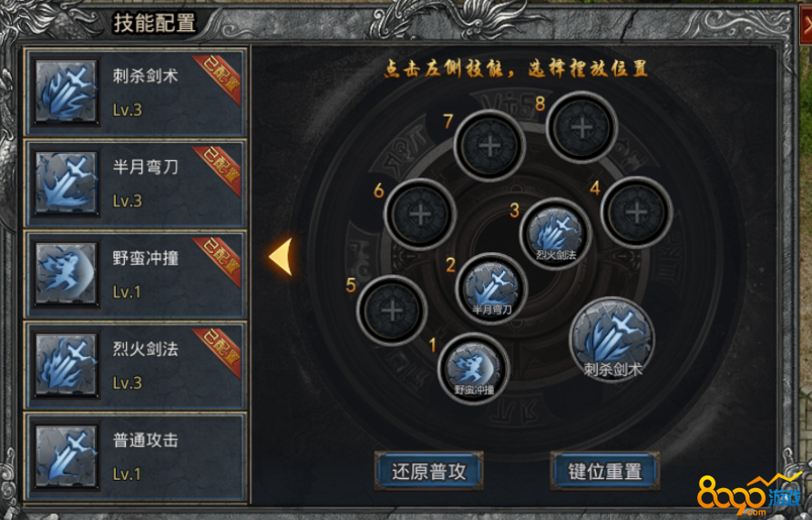Select the 刺杀剑术 skill icon in list

point(66,92)
